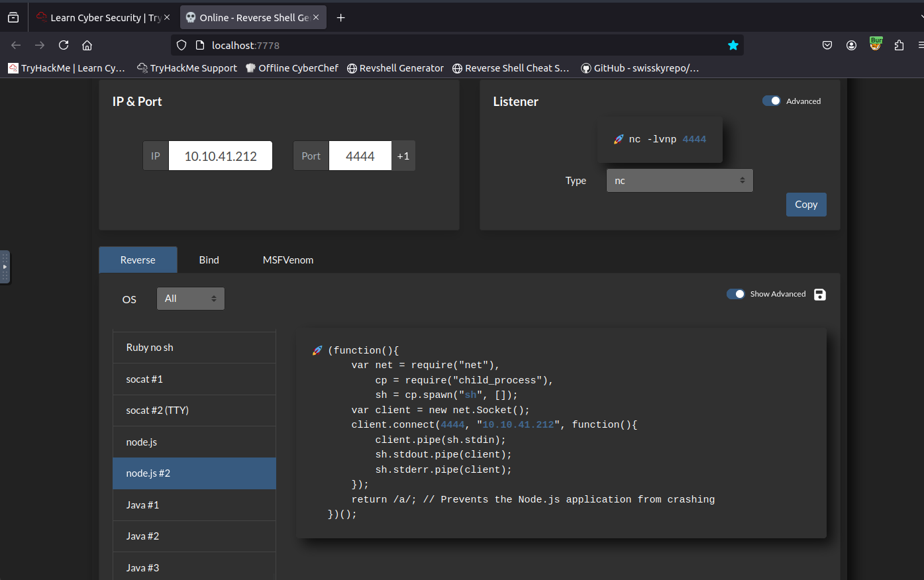Choose the node.js payload
924x580 pixels.
point(194,442)
